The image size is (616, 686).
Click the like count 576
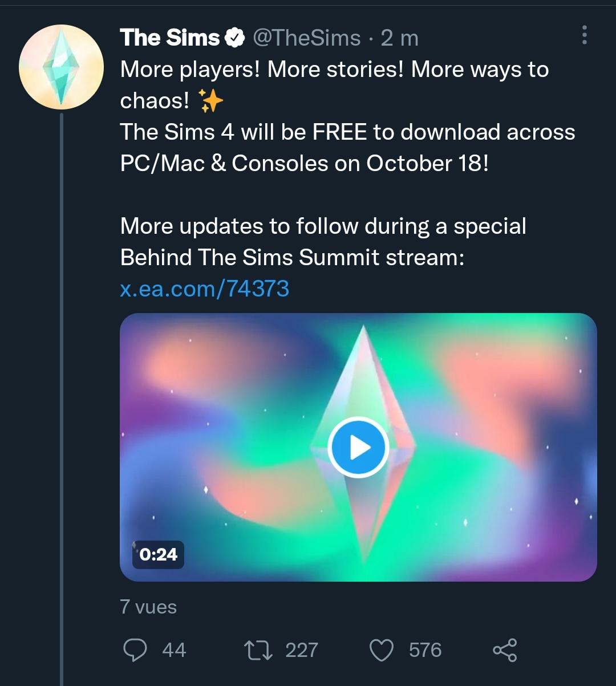[x=425, y=650]
